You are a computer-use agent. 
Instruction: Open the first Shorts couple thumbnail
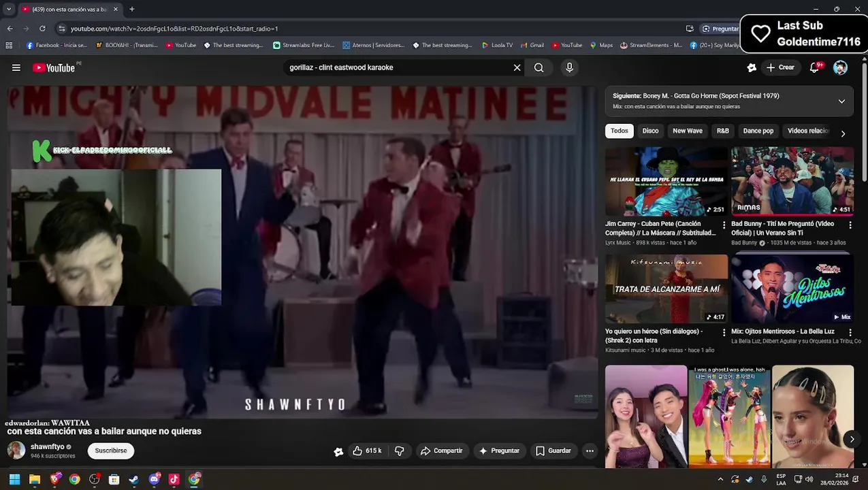point(646,416)
